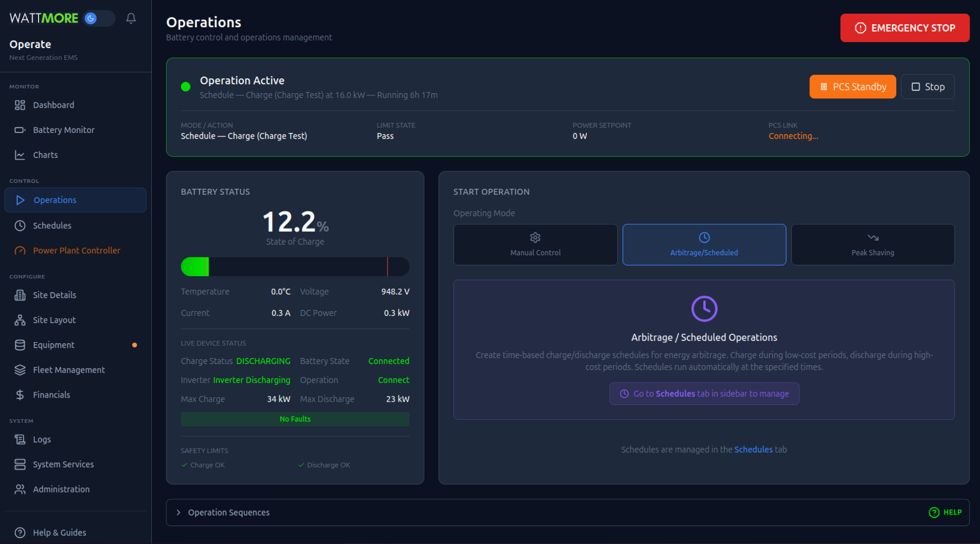Expand the Operation Sequences section

pos(228,513)
